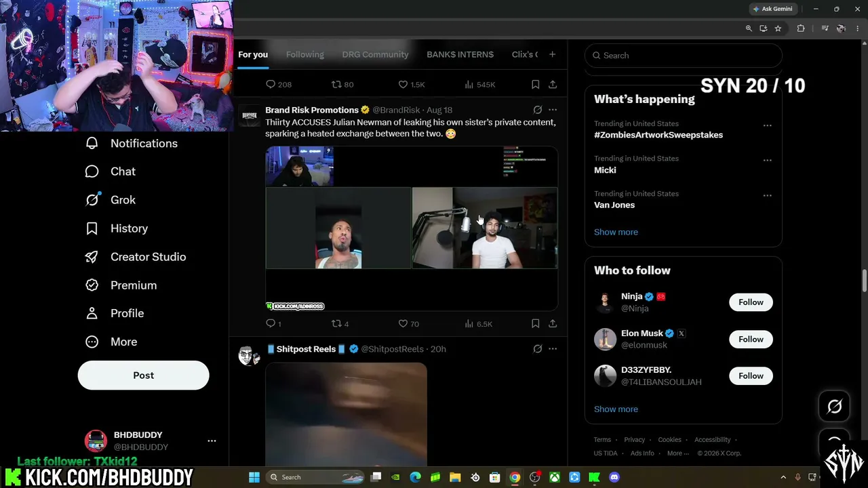
Task: Open the BANKS INTERNS tab
Action: coord(460,54)
